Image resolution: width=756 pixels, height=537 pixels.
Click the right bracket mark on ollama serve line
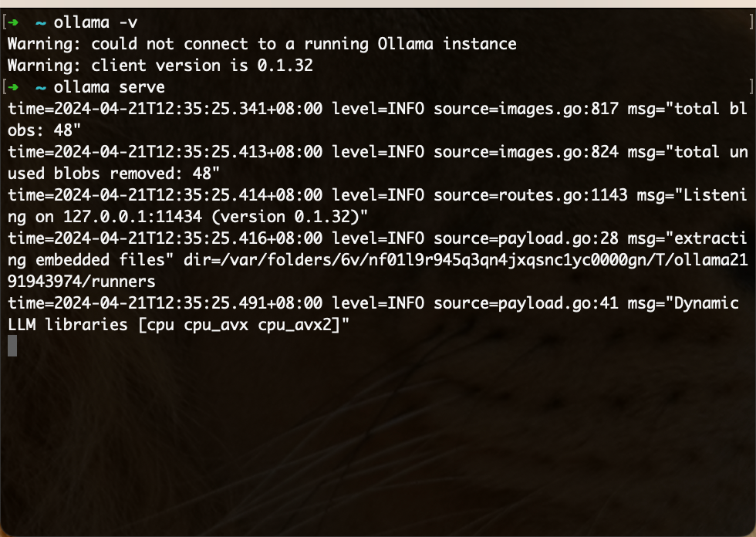pyautogui.click(x=751, y=86)
